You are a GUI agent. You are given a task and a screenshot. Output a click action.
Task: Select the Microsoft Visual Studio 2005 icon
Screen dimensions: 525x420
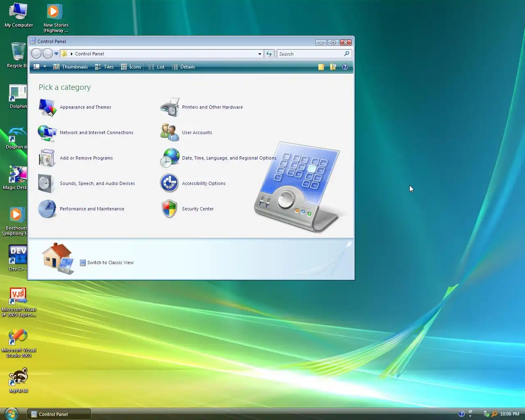[18, 343]
